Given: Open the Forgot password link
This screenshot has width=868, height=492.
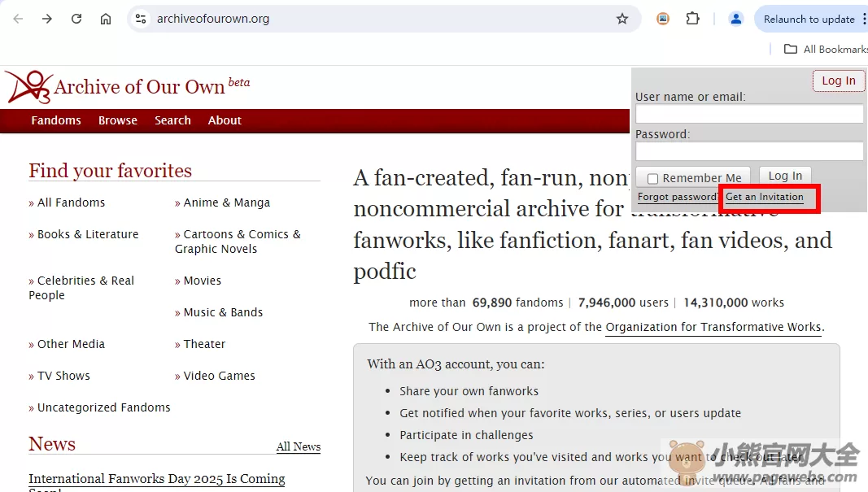Looking at the screenshot, I should point(678,197).
